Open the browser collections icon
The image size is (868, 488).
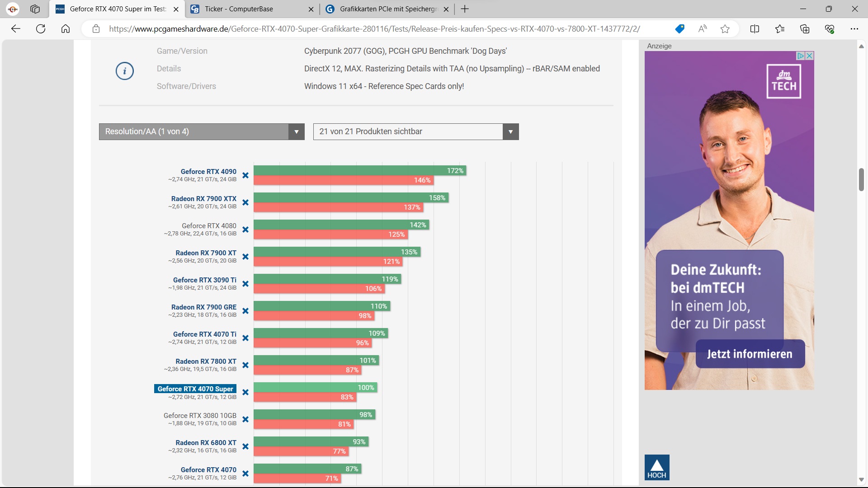[x=805, y=29]
